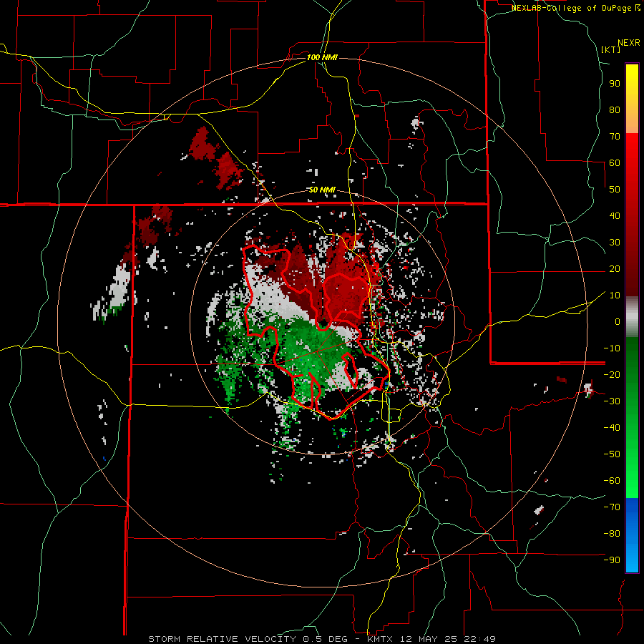Click the -90 value on the velocity scale

(x=612, y=560)
